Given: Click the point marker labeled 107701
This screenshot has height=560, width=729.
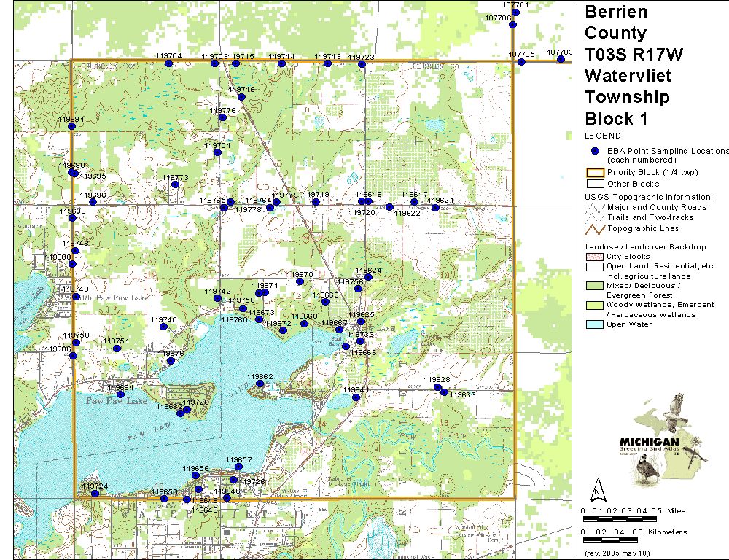Looking at the screenshot, I should tap(515, 12).
